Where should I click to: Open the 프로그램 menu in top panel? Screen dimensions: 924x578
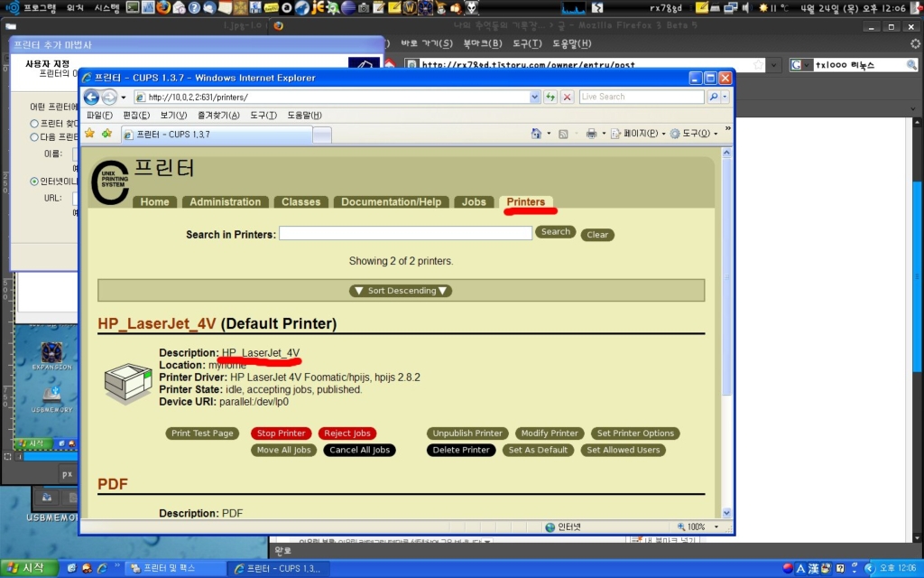point(39,8)
